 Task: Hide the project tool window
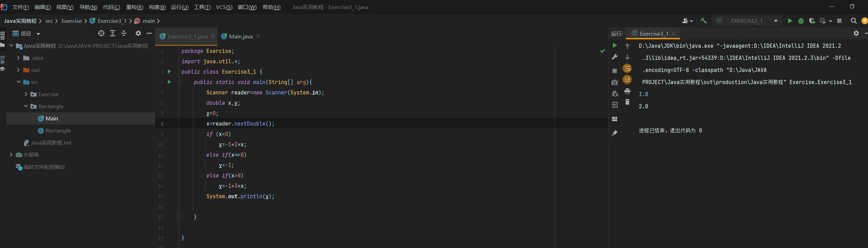click(149, 33)
